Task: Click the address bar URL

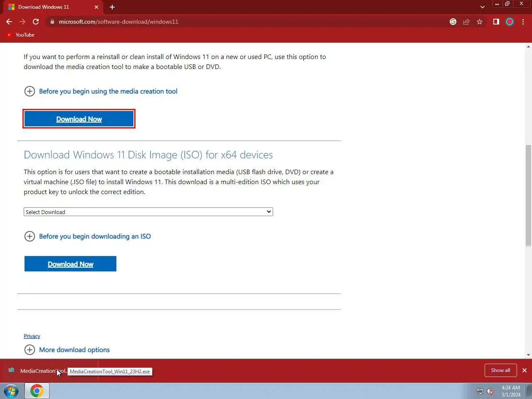Action: 118,22
